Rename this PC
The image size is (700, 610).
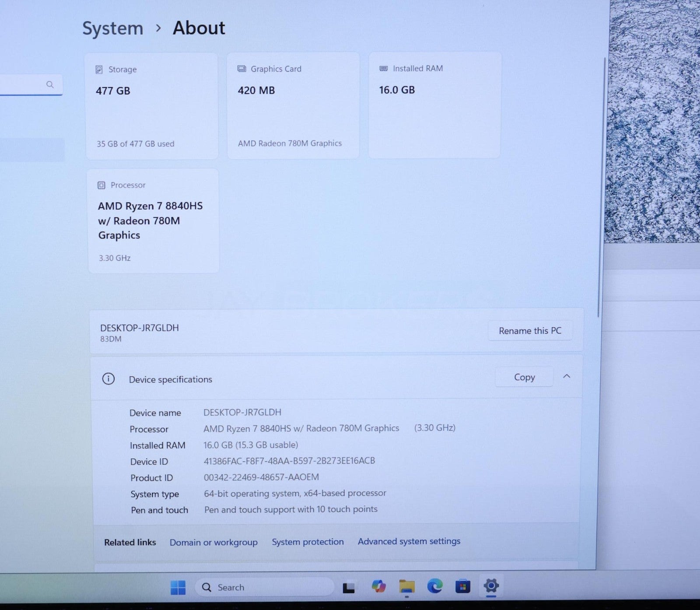pyautogui.click(x=530, y=331)
